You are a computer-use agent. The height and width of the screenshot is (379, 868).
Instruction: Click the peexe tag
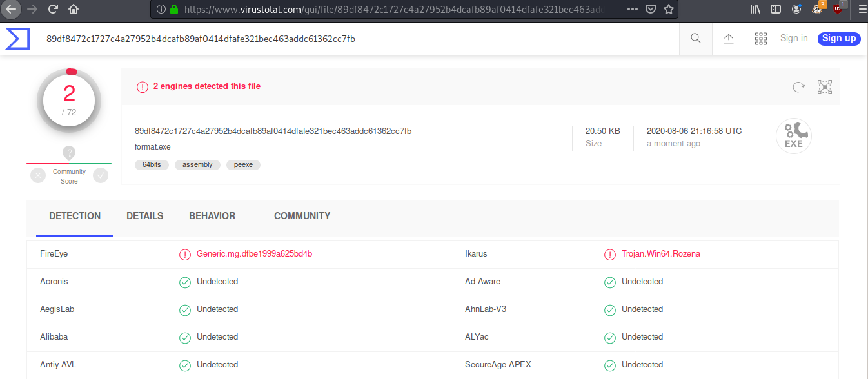pos(243,165)
